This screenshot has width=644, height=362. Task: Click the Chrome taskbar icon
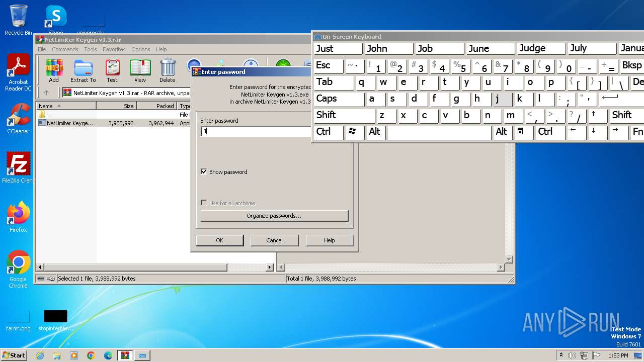click(x=91, y=355)
